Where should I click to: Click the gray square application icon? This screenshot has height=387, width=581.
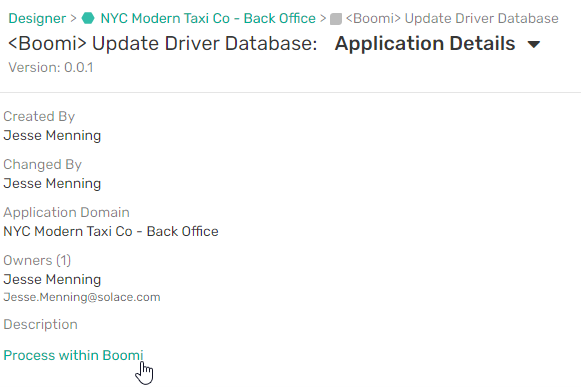[336, 19]
